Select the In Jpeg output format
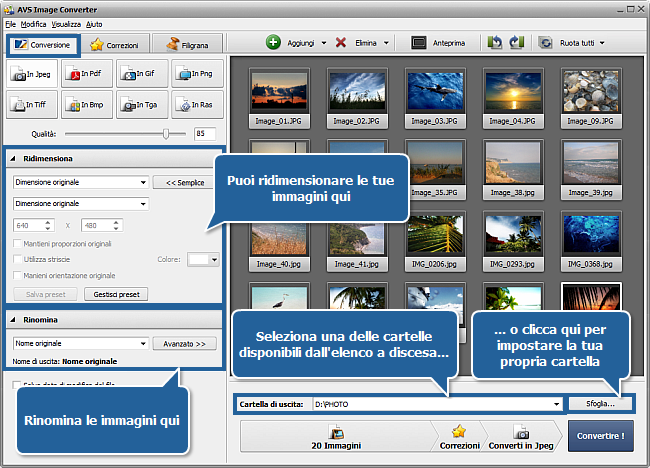The width and height of the screenshot is (650, 468). pos(33,73)
